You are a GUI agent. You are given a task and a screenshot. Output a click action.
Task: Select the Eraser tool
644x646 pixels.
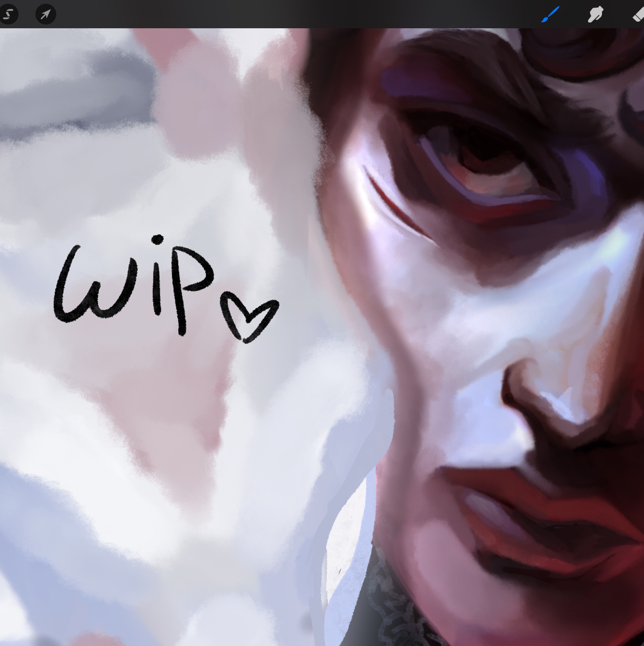point(638,15)
